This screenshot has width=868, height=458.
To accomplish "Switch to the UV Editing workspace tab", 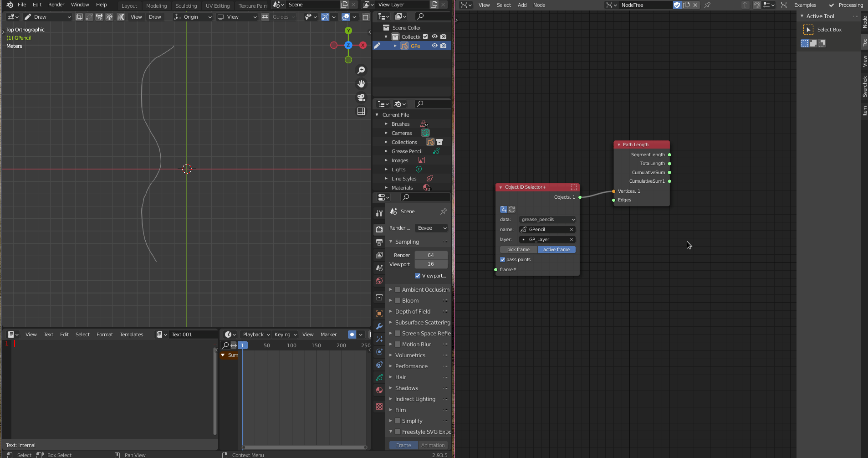I will coord(218,5).
